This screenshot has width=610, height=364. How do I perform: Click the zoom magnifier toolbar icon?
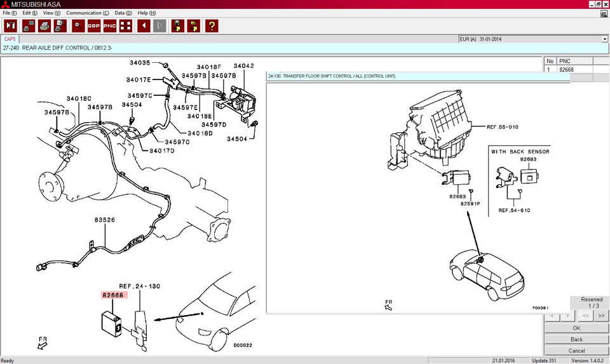[78, 26]
